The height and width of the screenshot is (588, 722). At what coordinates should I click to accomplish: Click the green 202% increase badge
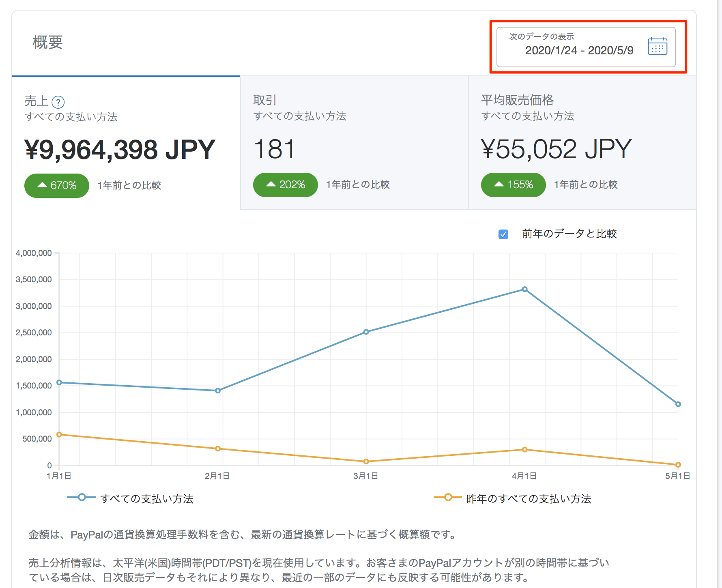click(285, 185)
